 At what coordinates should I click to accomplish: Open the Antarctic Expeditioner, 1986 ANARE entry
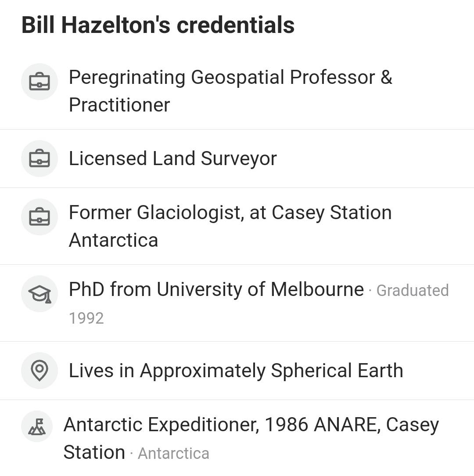[x=251, y=425]
